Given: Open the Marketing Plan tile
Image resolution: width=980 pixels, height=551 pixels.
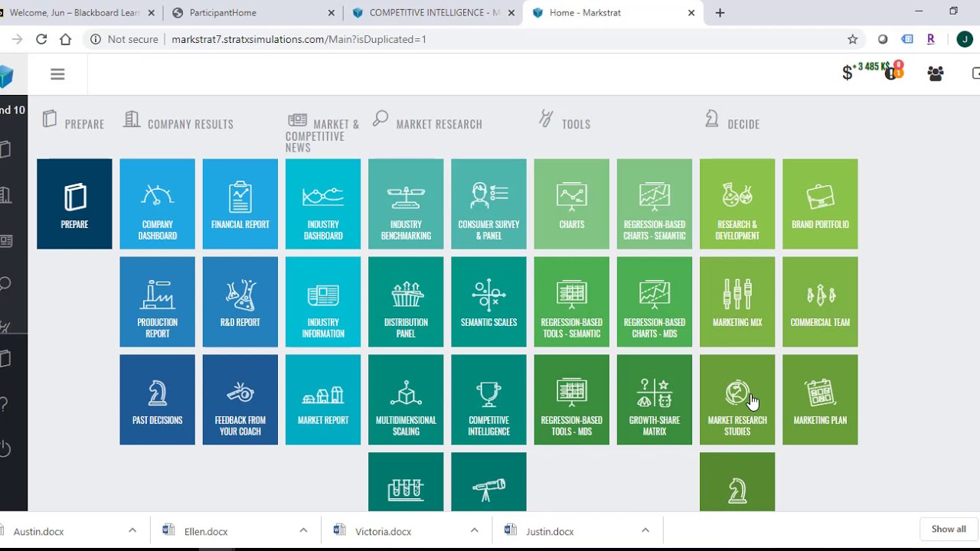Looking at the screenshot, I should [x=820, y=399].
